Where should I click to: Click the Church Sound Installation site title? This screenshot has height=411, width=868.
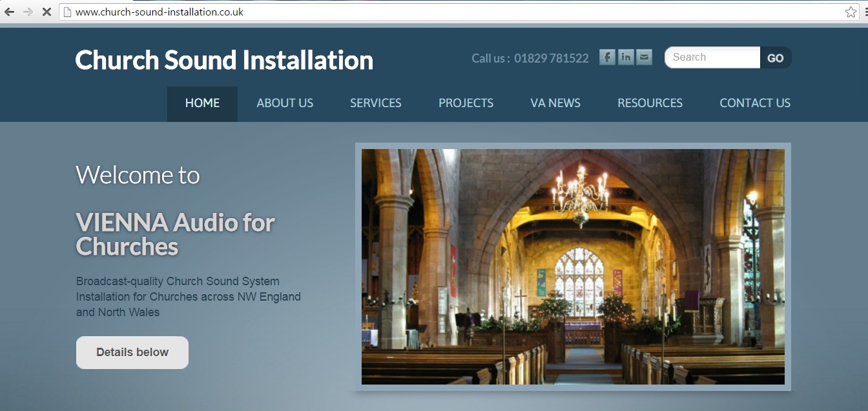pos(224,60)
